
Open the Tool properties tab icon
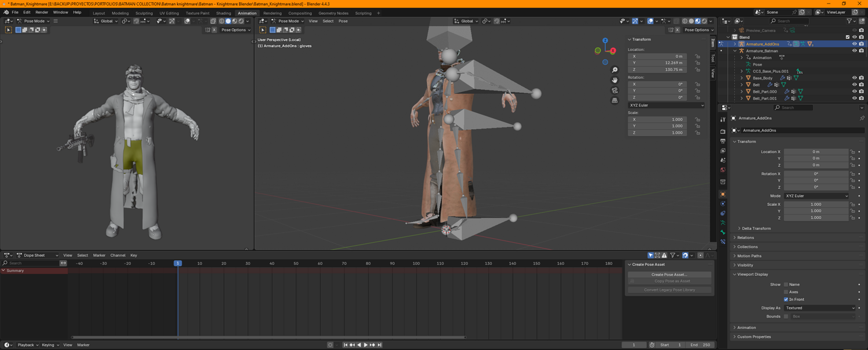click(723, 119)
